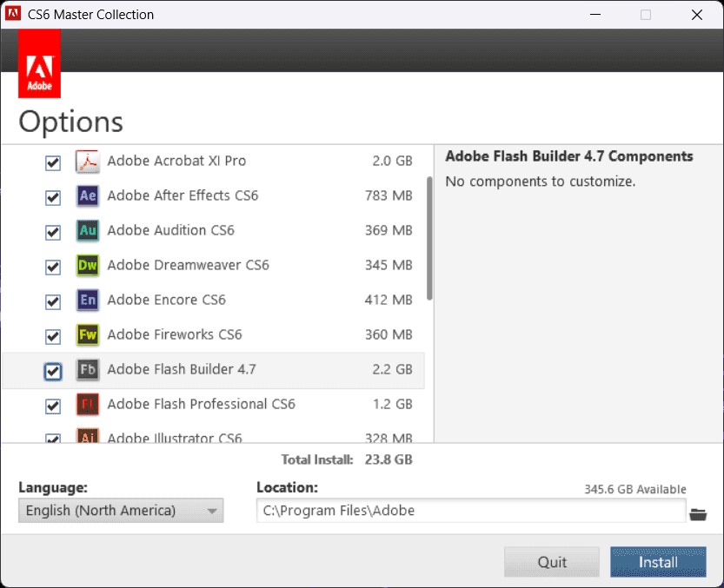Click the 783 MB size value

389,195
